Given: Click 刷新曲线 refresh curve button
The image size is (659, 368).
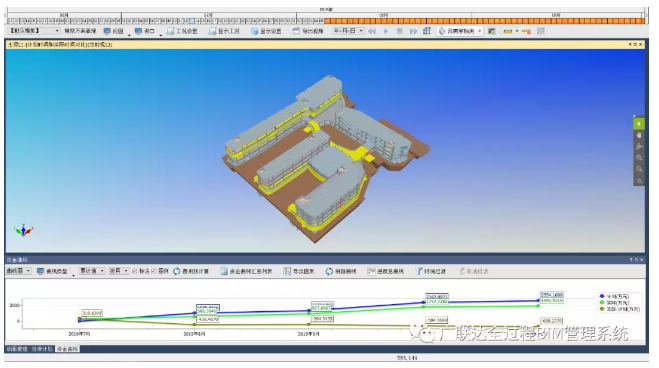Looking at the screenshot, I should 341,271.
